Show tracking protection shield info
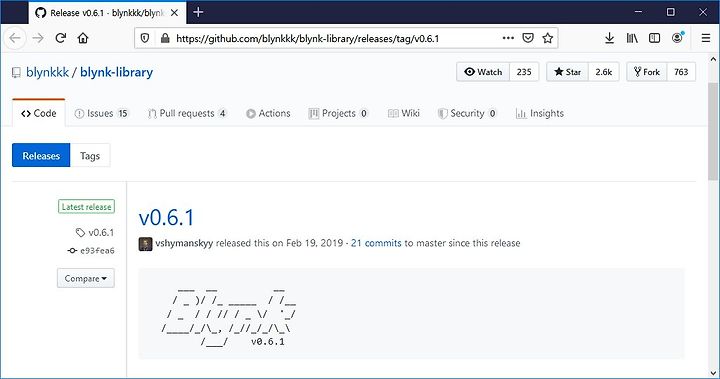Viewport: 720px width, 379px height. 145,38
